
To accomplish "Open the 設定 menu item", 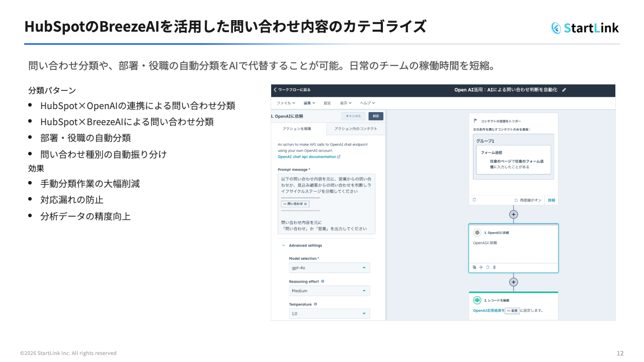I will click(327, 103).
